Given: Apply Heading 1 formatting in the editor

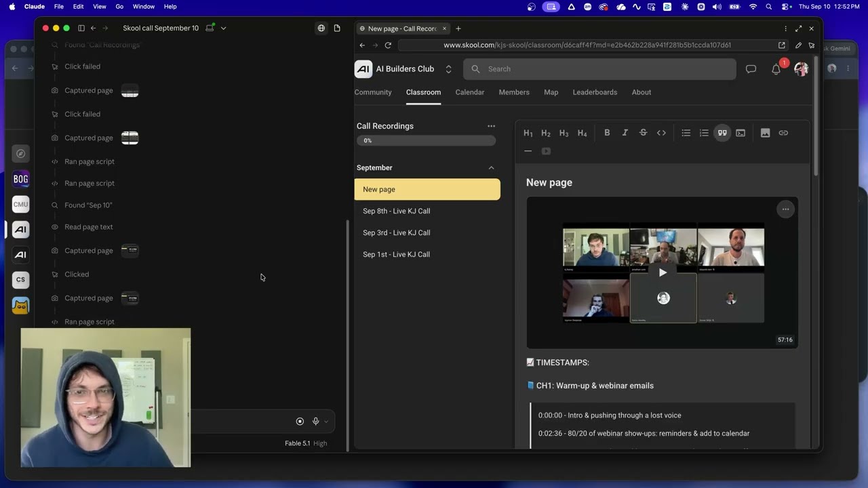Looking at the screenshot, I should pyautogui.click(x=528, y=133).
